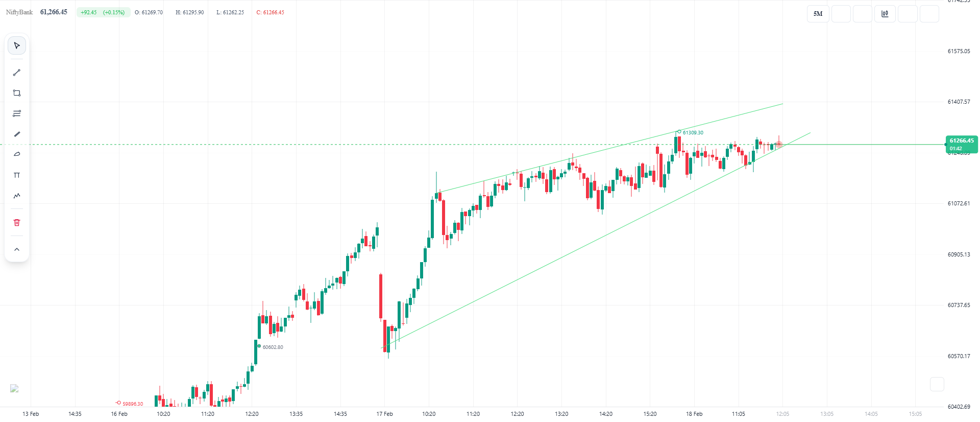Select the brush drawing tool

click(x=17, y=134)
